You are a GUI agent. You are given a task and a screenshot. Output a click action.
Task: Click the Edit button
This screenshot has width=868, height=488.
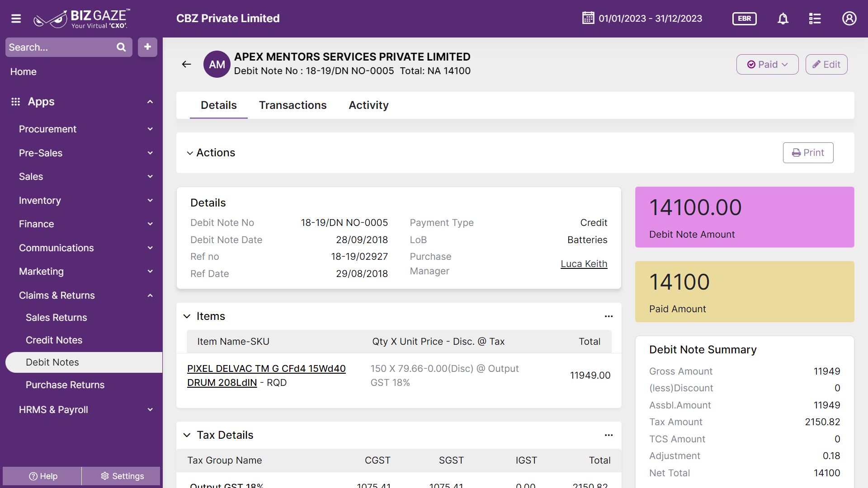click(826, 65)
